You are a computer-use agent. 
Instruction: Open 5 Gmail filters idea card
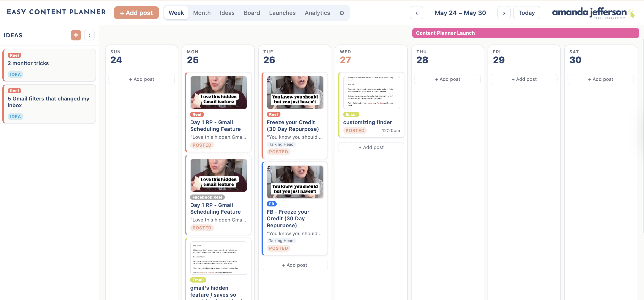(49, 104)
